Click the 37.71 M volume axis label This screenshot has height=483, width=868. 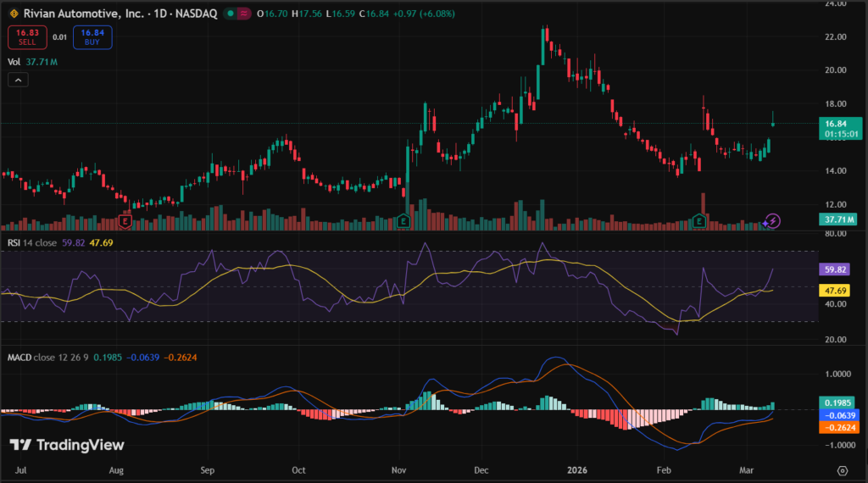pos(838,219)
